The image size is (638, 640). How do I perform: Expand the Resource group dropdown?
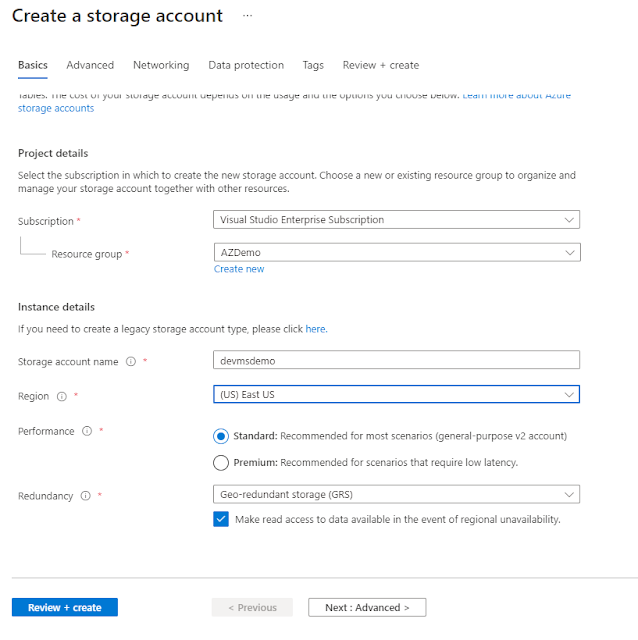click(x=397, y=253)
